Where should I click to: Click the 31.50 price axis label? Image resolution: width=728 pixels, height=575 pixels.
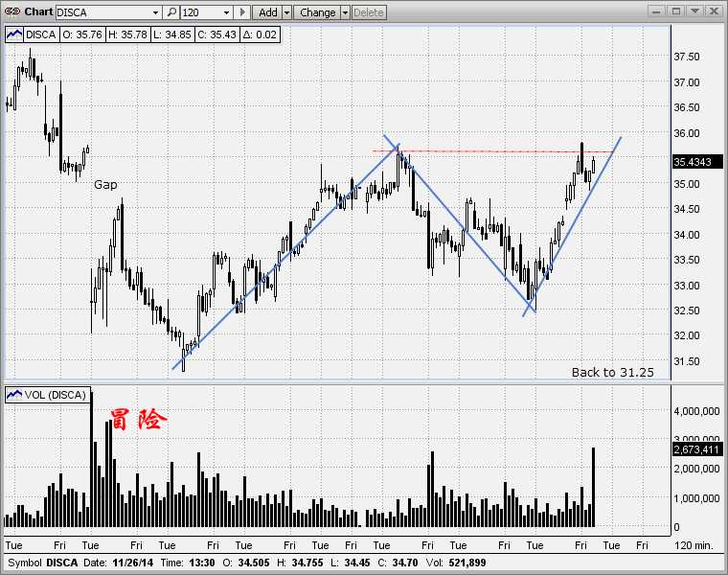coord(686,361)
